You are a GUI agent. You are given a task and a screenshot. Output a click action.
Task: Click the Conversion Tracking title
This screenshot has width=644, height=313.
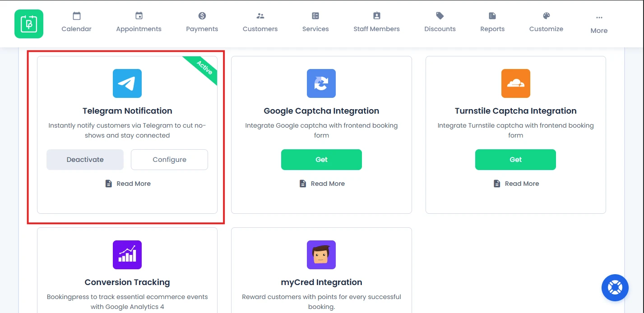click(x=127, y=282)
